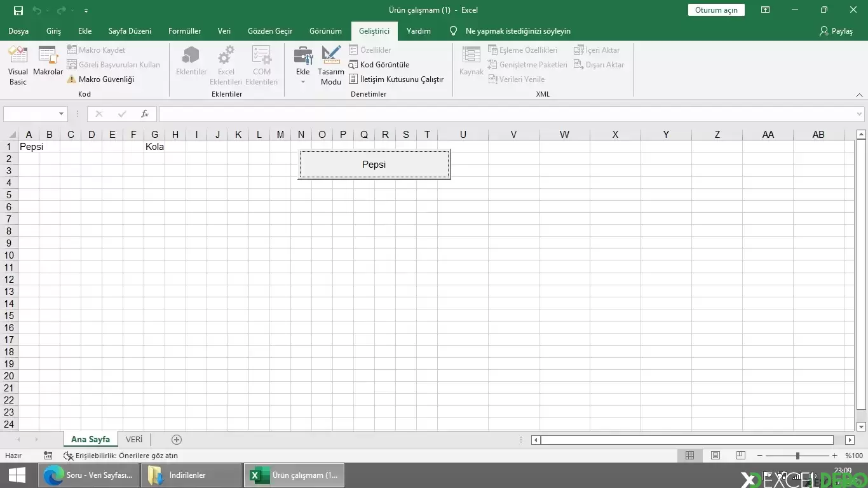This screenshot has height=488, width=868.
Task: Collapse the ribbon with the chevron
Action: [859, 95]
